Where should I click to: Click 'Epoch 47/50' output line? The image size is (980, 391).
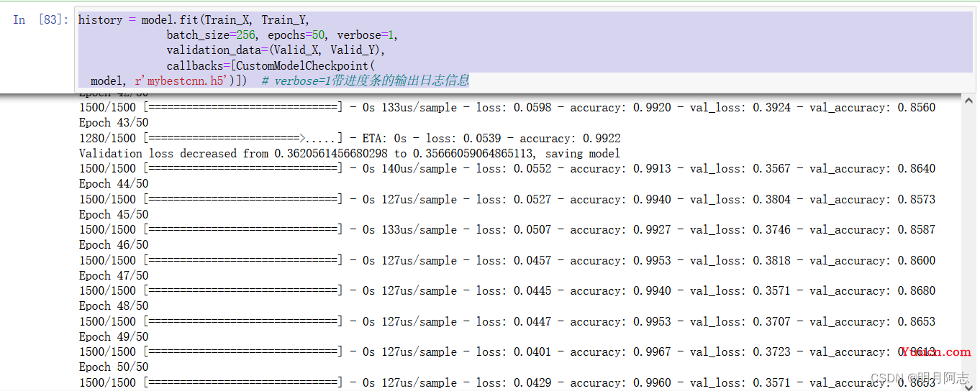(x=114, y=275)
